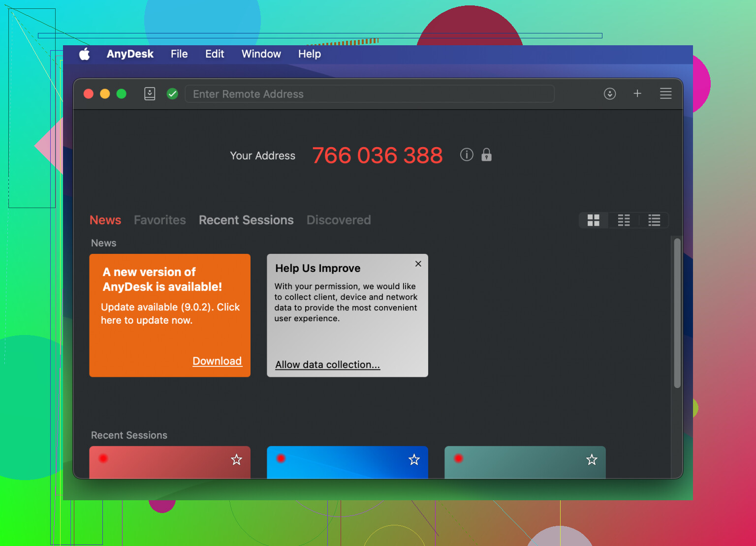Click the plus new tab icon
756x546 pixels.
(637, 93)
